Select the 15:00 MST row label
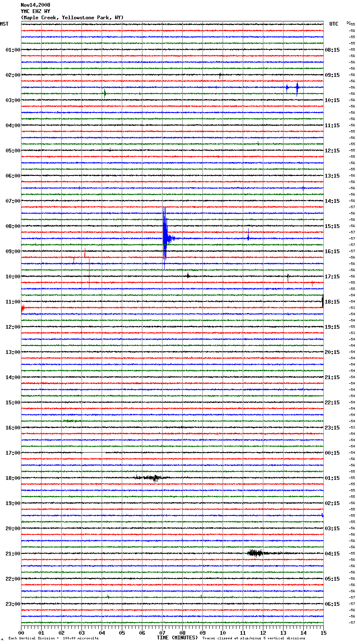Image resolution: width=357 pixels, height=644 pixels. pyautogui.click(x=13, y=403)
